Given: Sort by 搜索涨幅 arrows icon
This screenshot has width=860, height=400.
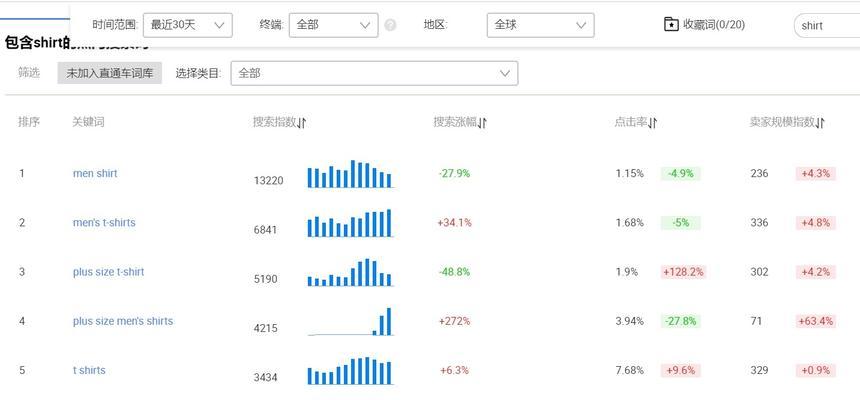Looking at the screenshot, I should tap(482, 123).
